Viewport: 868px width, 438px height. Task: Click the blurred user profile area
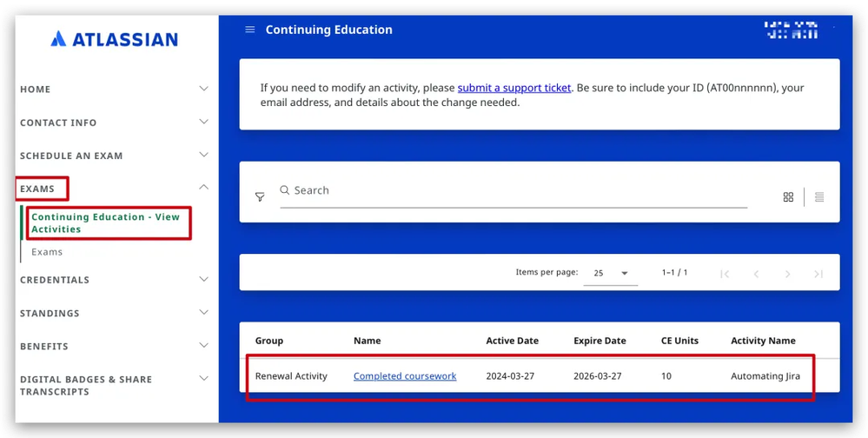coord(791,30)
